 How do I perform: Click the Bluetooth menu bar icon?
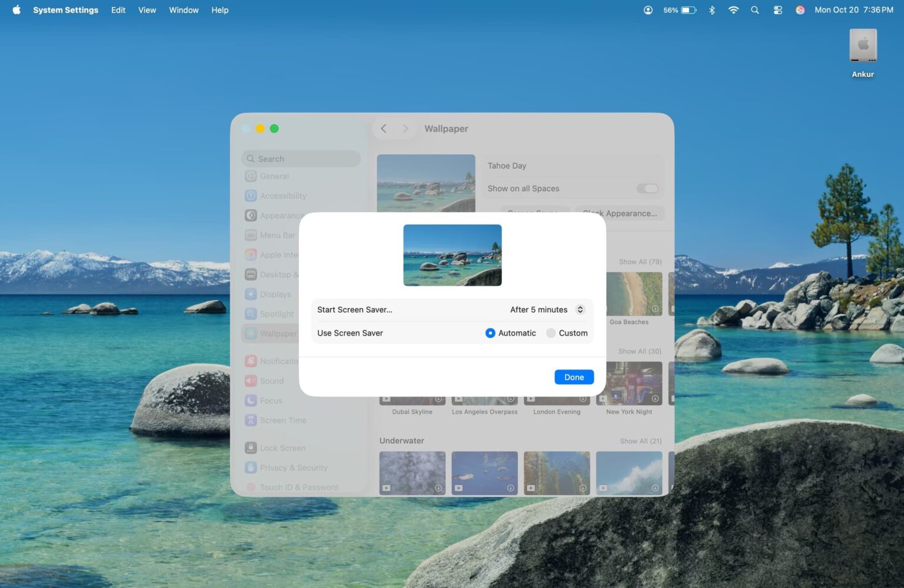point(712,10)
